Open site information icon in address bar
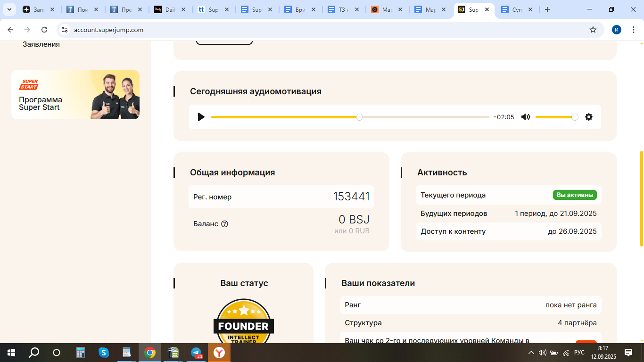The image size is (644, 362). click(65, 30)
